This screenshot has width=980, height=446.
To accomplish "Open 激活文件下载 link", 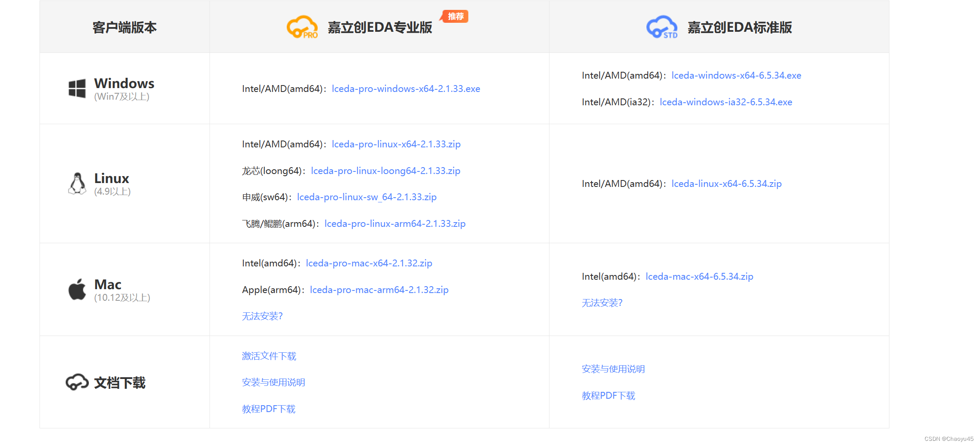I will tap(269, 356).
